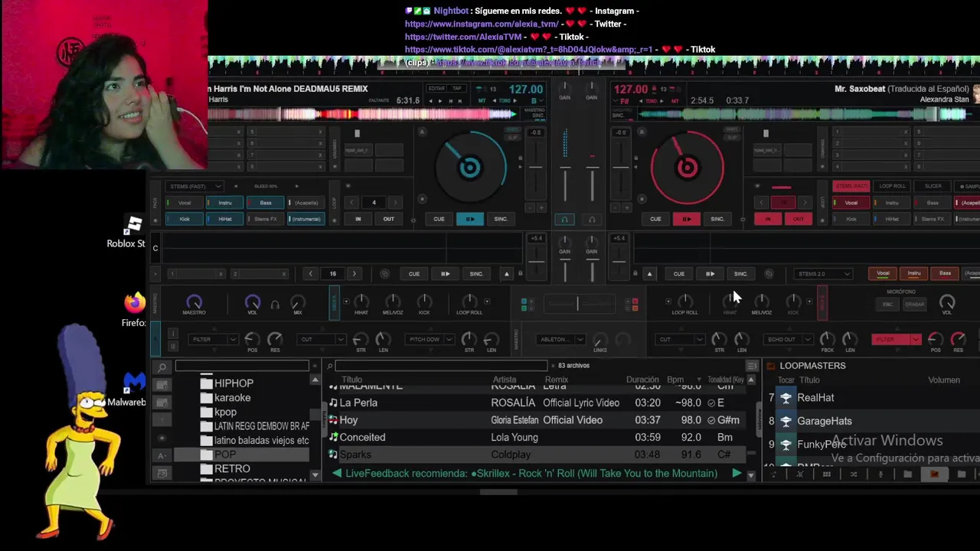Play or pause the right red deck
This screenshot has height=551, width=980.
(686, 219)
